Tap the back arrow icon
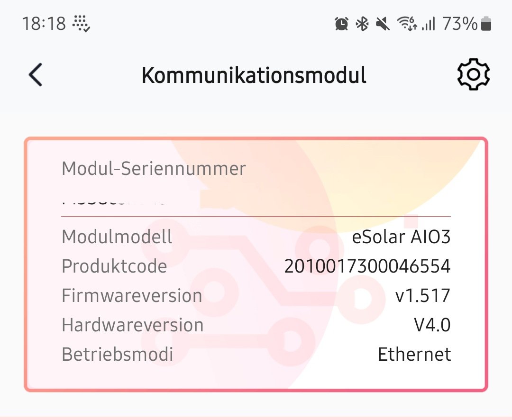512x420 pixels. tap(36, 75)
